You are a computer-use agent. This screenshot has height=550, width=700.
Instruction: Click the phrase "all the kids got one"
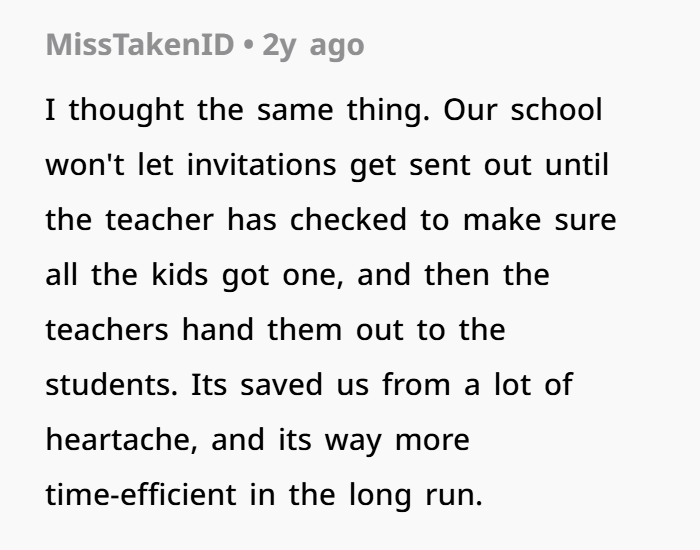pyautogui.click(x=195, y=276)
